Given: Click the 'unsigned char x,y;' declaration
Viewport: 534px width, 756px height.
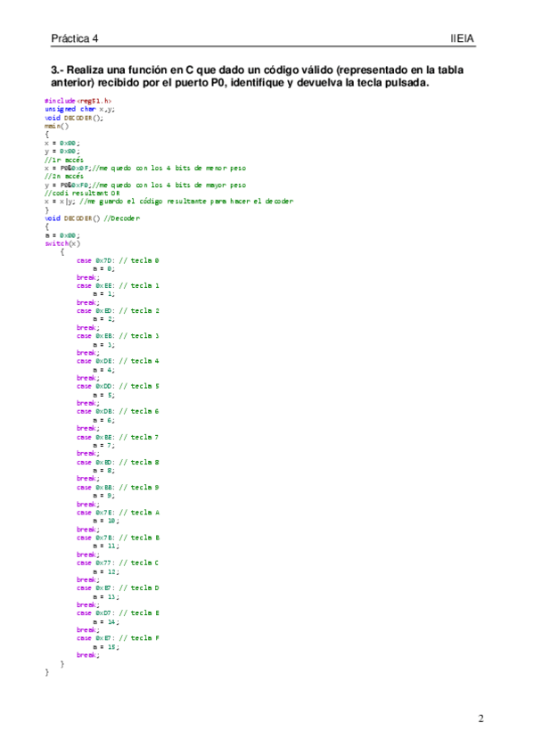Looking at the screenshot, I should click(x=79, y=109).
